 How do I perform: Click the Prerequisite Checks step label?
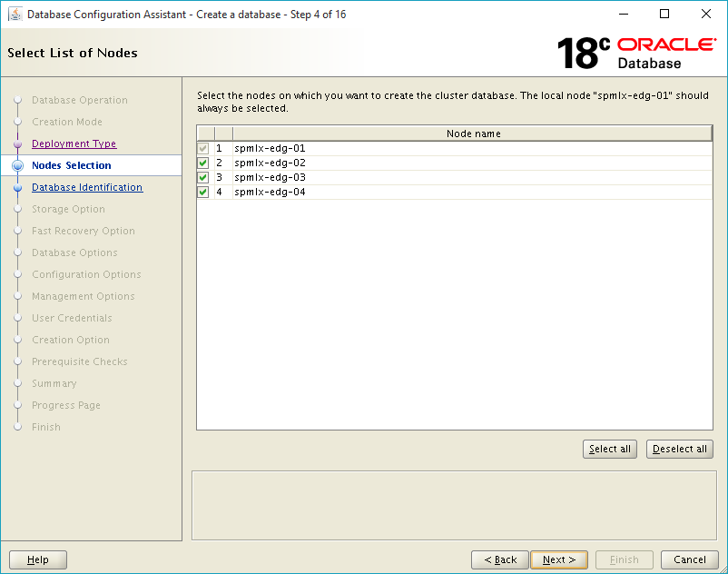pos(79,361)
